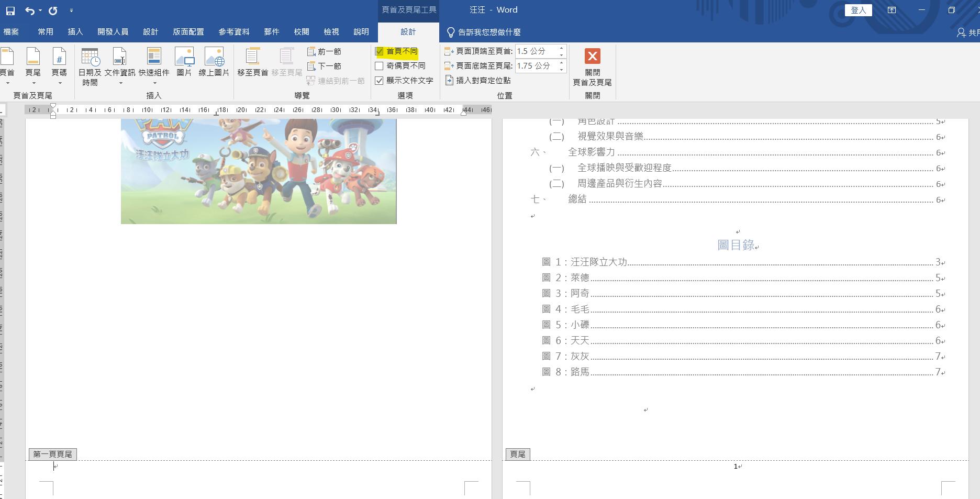Click the 第一頁頁尾 label tag
Image resolution: width=980 pixels, height=499 pixels.
[x=52, y=454]
